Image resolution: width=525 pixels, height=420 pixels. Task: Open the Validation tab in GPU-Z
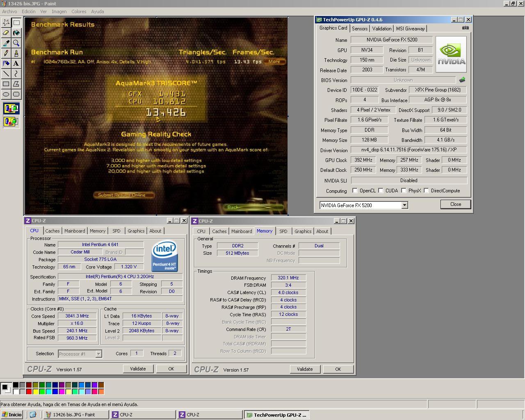coord(382,29)
